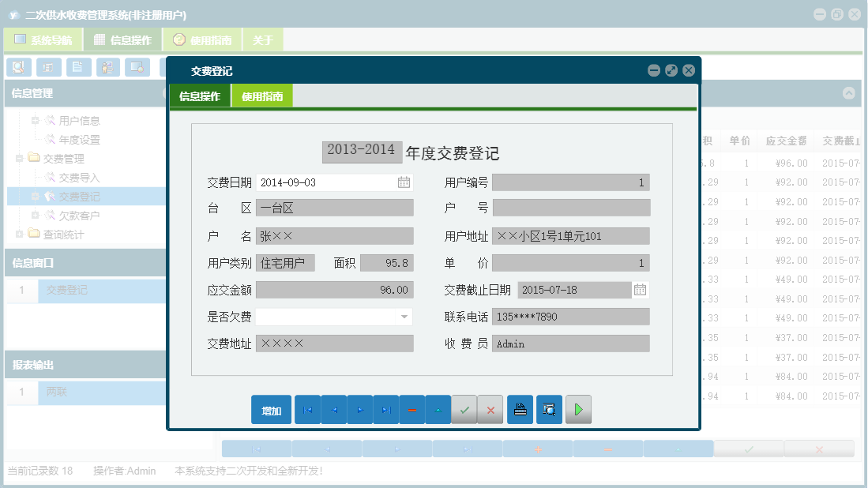This screenshot has height=488, width=868.
Task: Open the 是否欠费 dropdown
Action: 404,317
